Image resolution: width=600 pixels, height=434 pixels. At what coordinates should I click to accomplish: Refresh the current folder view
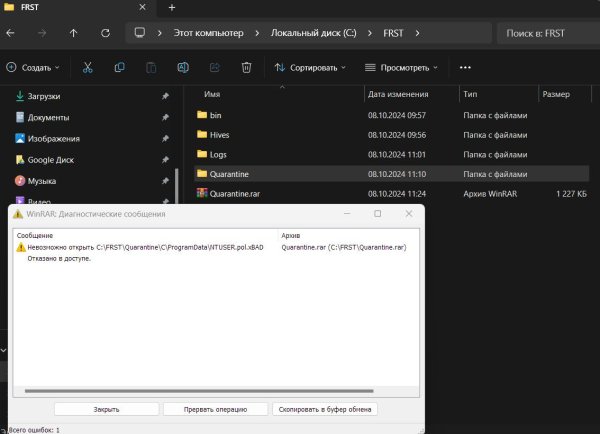(x=105, y=33)
